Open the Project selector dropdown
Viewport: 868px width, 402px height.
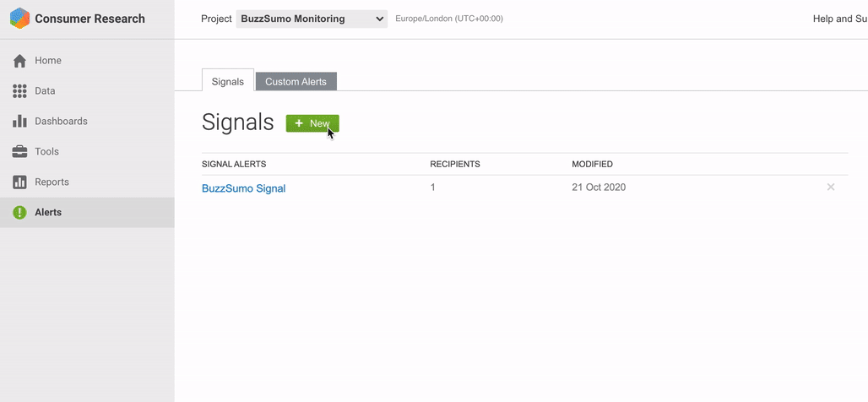point(312,19)
